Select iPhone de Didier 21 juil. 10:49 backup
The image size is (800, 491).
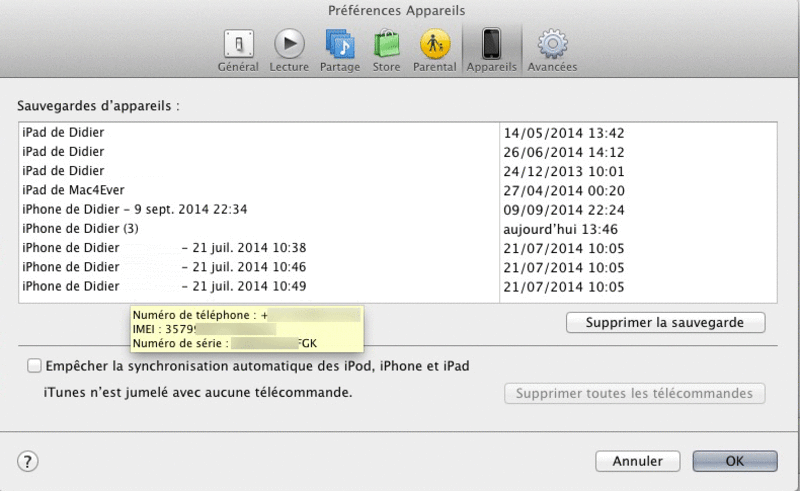(x=398, y=286)
